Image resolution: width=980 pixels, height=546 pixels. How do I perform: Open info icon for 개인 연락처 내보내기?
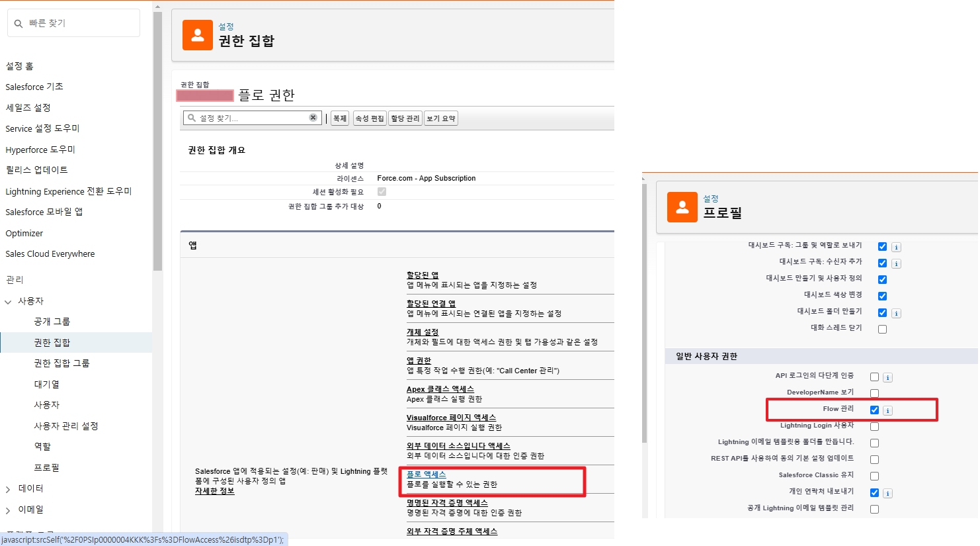coord(887,494)
